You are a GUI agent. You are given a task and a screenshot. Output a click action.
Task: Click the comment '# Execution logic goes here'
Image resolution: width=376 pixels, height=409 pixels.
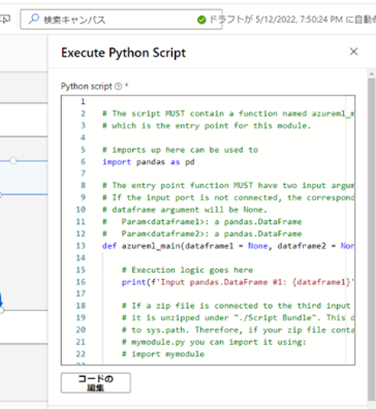[187, 270]
